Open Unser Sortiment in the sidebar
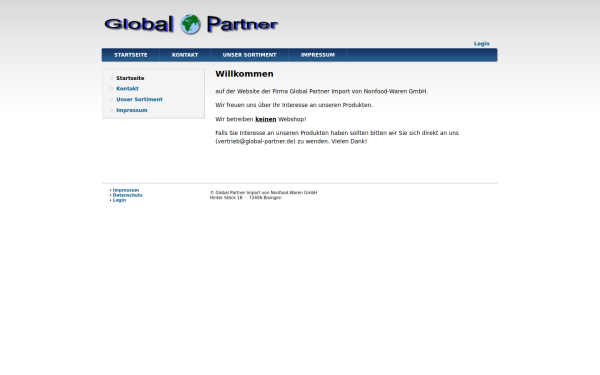The image size is (600, 375). [x=139, y=99]
